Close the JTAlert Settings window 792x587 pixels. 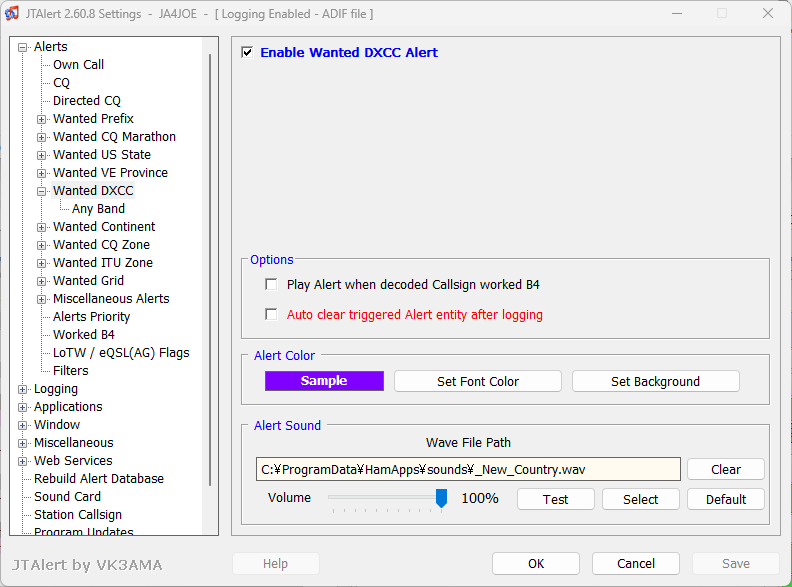[768, 13]
